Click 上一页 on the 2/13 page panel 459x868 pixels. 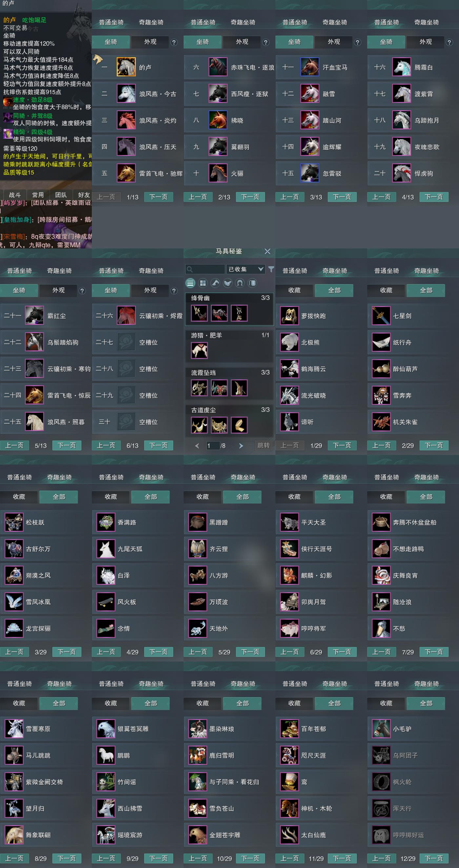click(x=198, y=197)
